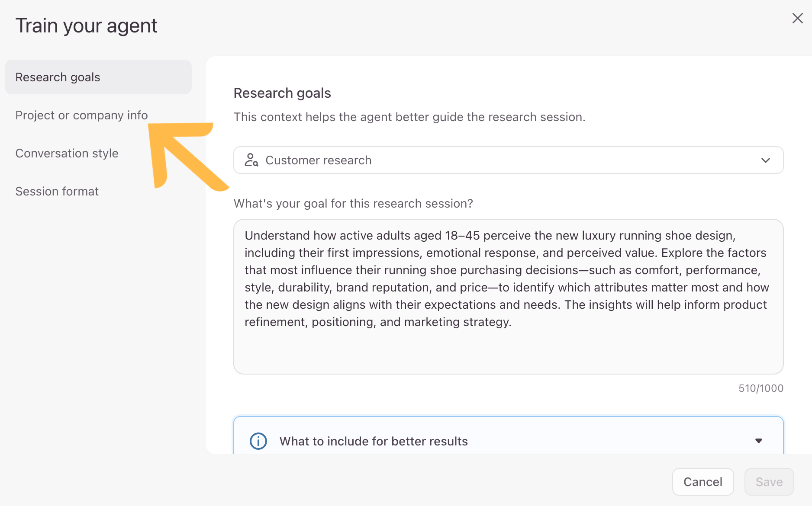Image resolution: width=812 pixels, height=506 pixels.
Task: Click the goal question label text
Action: click(x=353, y=203)
